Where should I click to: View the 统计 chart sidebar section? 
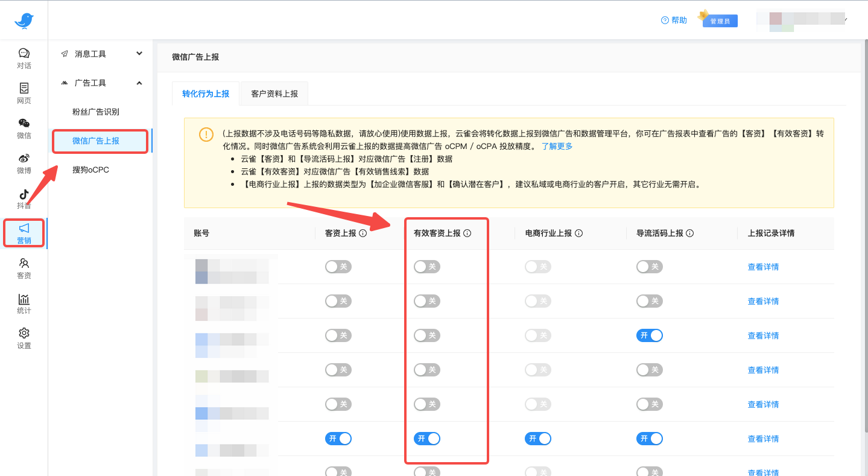pyautogui.click(x=24, y=303)
